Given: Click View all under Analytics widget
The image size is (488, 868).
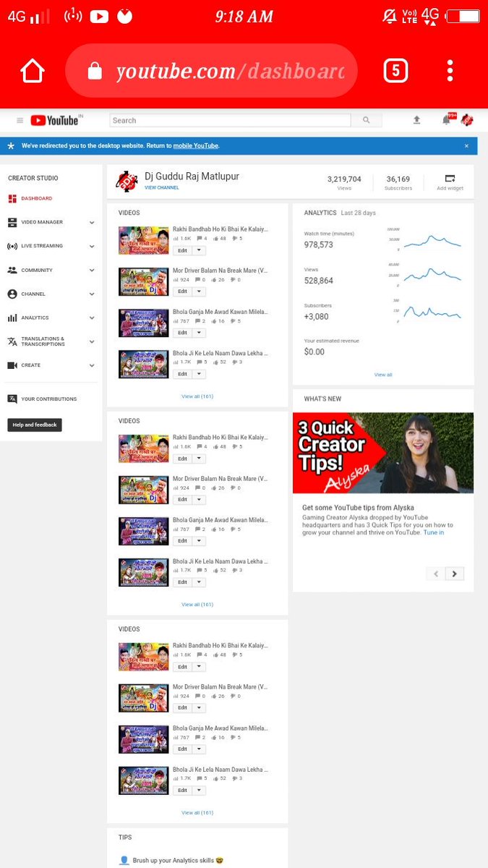Looking at the screenshot, I should click(x=383, y=375).
